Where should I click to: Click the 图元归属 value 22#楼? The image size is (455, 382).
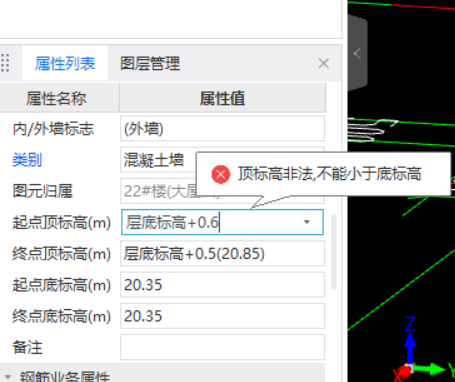coord(158,191)
